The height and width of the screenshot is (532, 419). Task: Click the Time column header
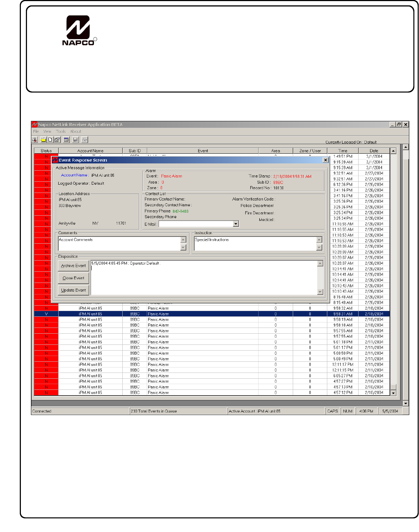coord(343,151)
